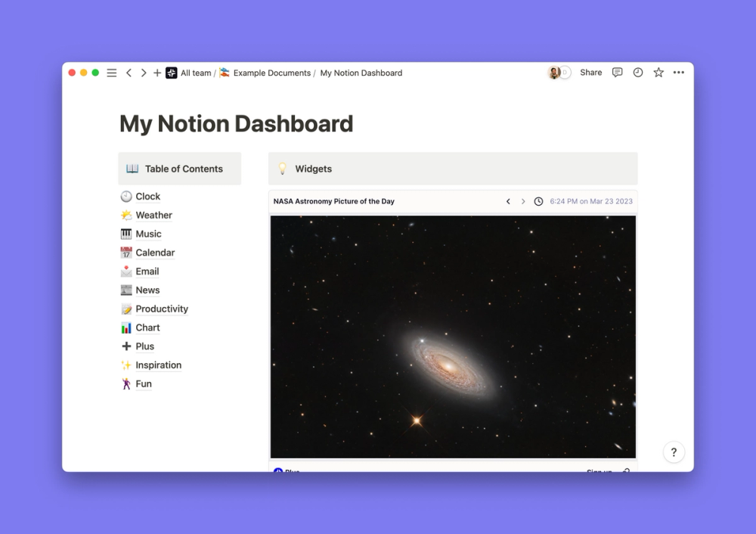Select My Notion Dashboard breadcrumb
This screenshot has width=756, height=534.
point(361,73)
